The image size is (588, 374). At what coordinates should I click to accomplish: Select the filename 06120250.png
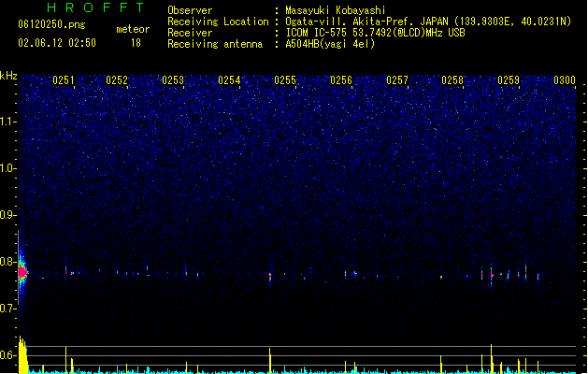pos(51,24)
